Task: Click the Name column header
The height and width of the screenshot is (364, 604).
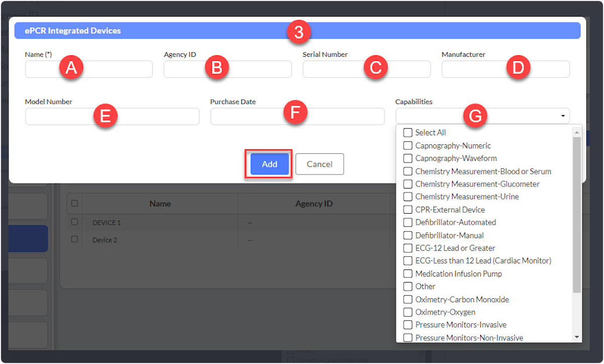Action: (x=160, y=204)
